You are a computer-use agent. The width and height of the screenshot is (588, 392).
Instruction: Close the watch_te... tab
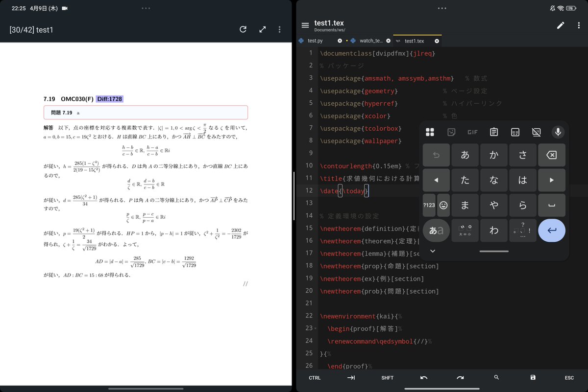coord(388,41)
